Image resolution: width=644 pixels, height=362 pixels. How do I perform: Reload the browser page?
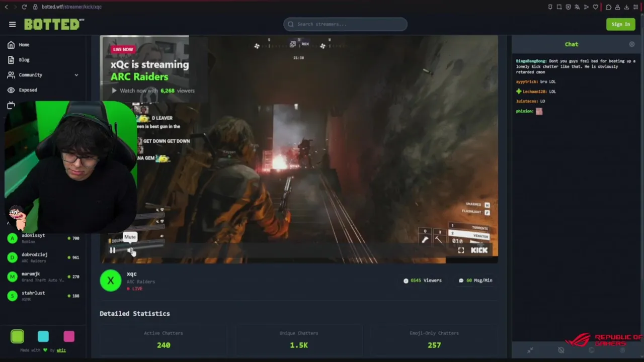(x=24, y=7)
